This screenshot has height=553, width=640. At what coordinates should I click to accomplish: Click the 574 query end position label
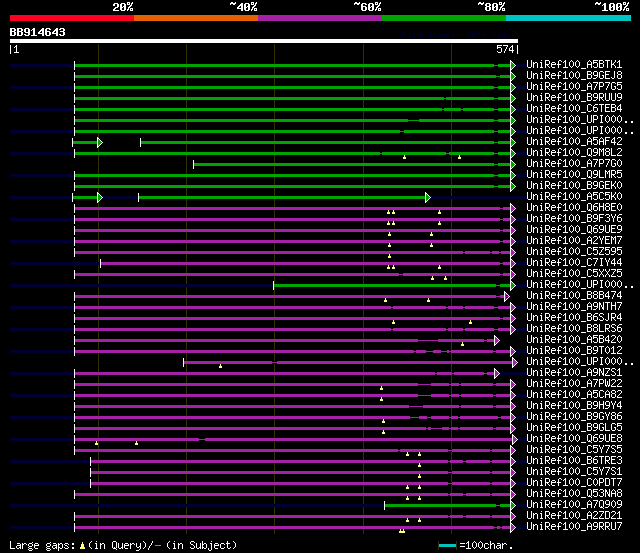505,50
